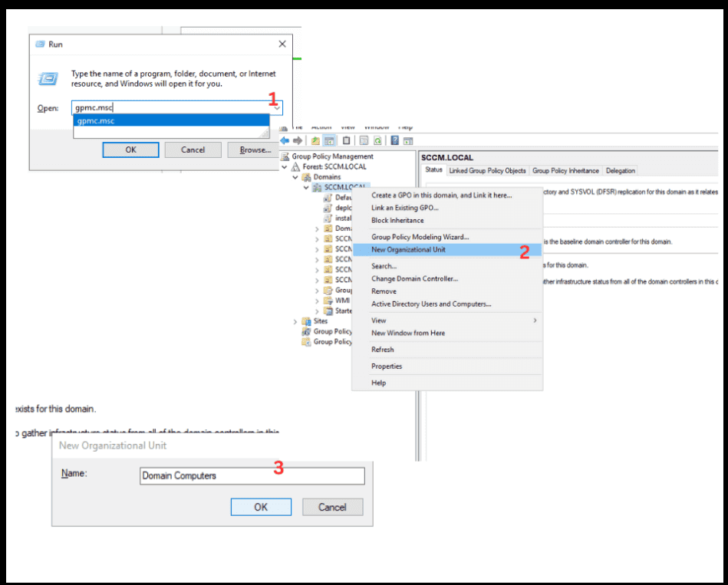Click the Name field containing Domain Computers
This screenshot has width=728, height=585.
click(252, 476)
